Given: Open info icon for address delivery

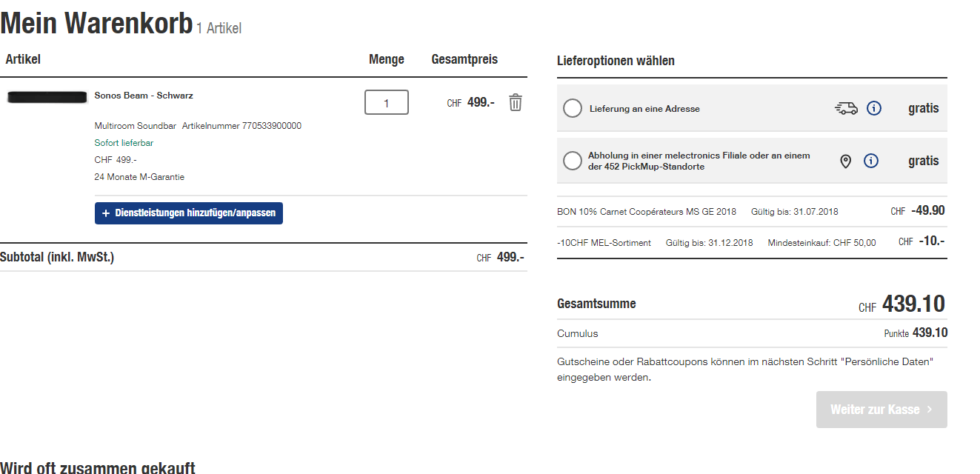Looking at the screenshot, I should point(874,109).
